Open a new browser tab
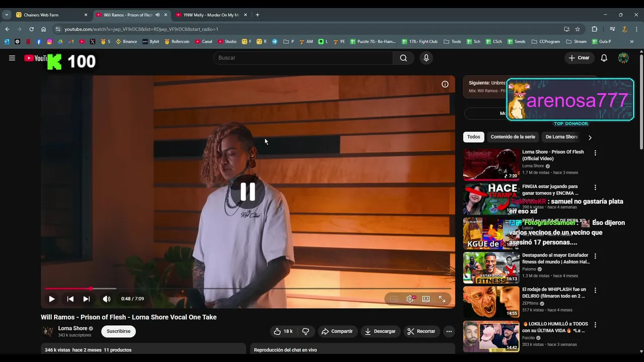 tap(258, 15)
